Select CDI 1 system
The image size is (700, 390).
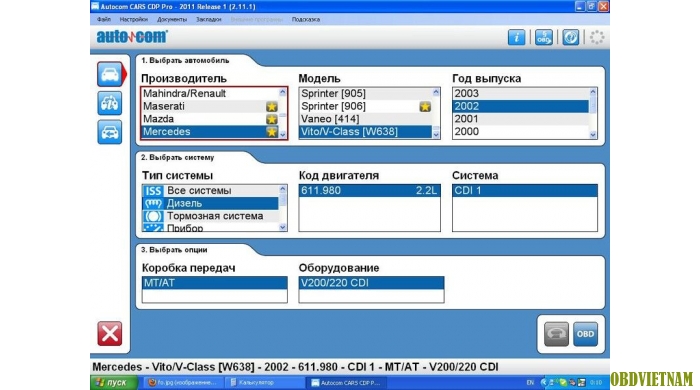[525, 191]
